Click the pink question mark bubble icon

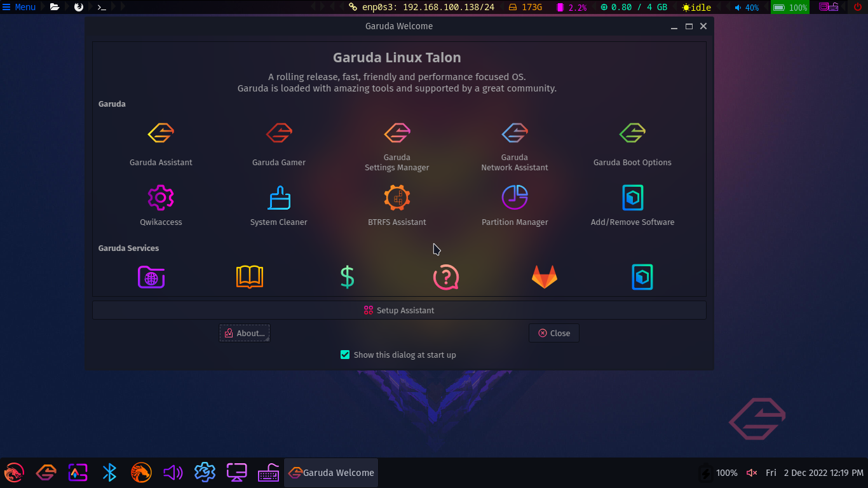pos(446,277)
